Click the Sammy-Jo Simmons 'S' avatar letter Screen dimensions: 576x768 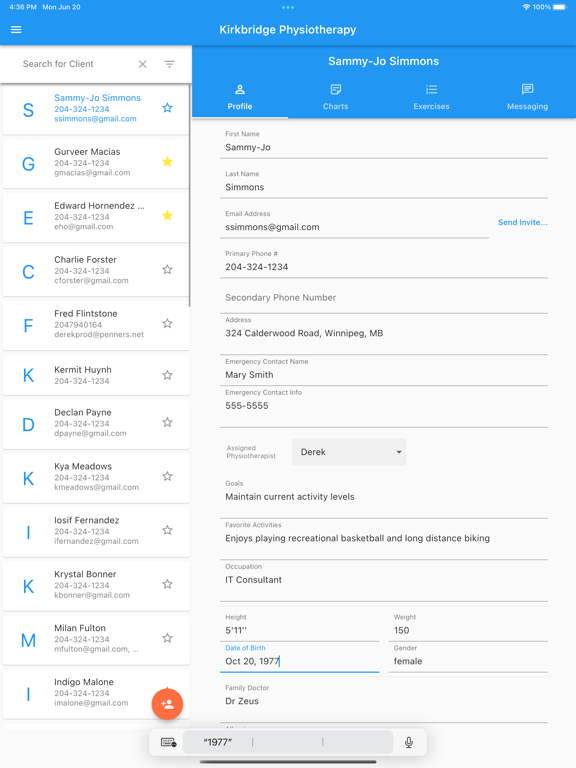pyautogui.click(x=28, y=110)
